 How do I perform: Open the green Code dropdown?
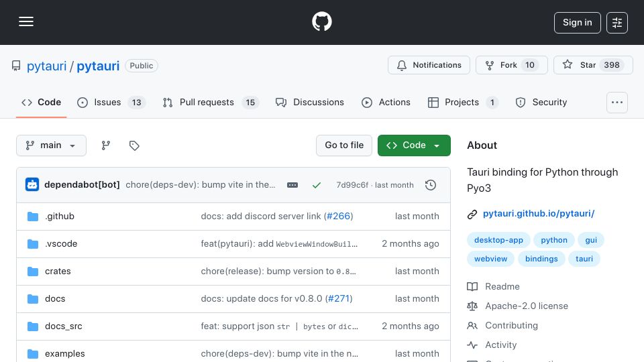pyautogui.click(x=414, y=145)
